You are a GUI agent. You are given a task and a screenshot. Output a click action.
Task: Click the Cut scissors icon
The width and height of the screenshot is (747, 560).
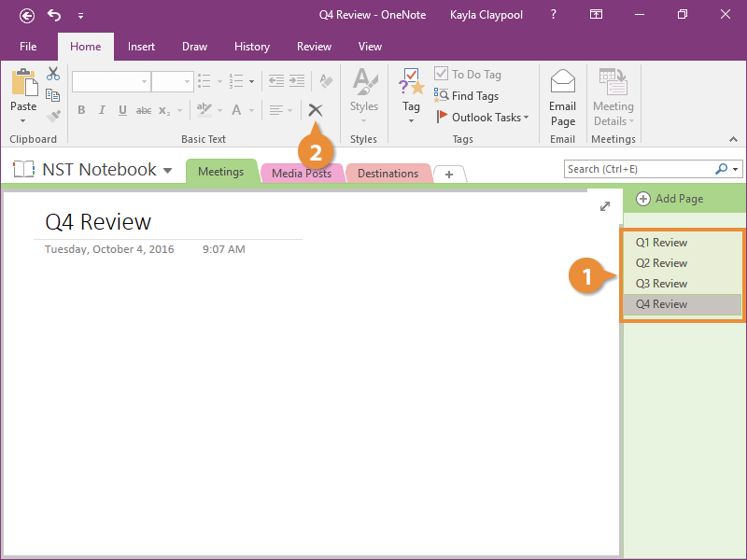53,74
